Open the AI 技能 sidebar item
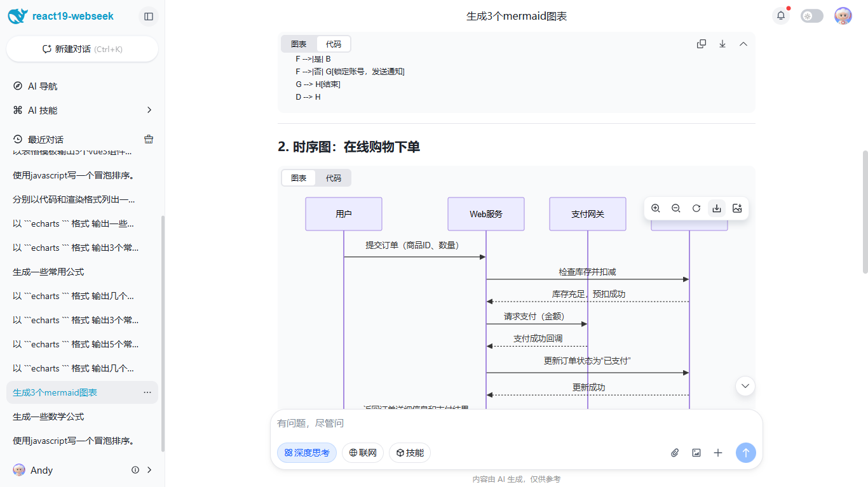Viewport: 868px width, 487px height. [83, 110]
